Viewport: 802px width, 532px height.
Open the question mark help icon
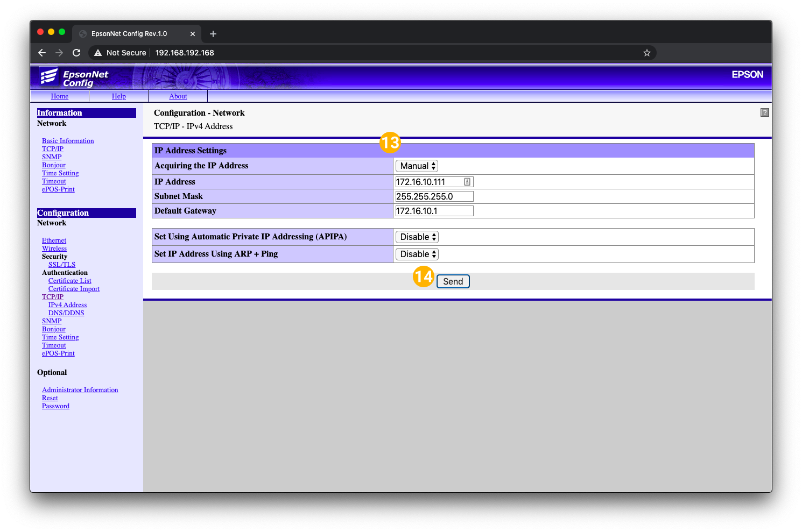pos(764,112)
